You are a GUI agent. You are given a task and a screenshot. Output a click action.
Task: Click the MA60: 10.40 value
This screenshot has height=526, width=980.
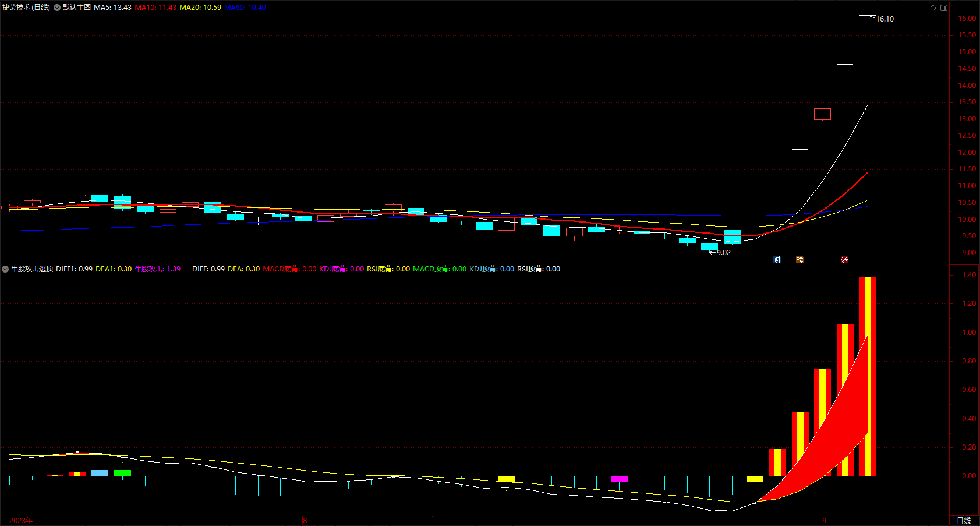pos(245,8)
